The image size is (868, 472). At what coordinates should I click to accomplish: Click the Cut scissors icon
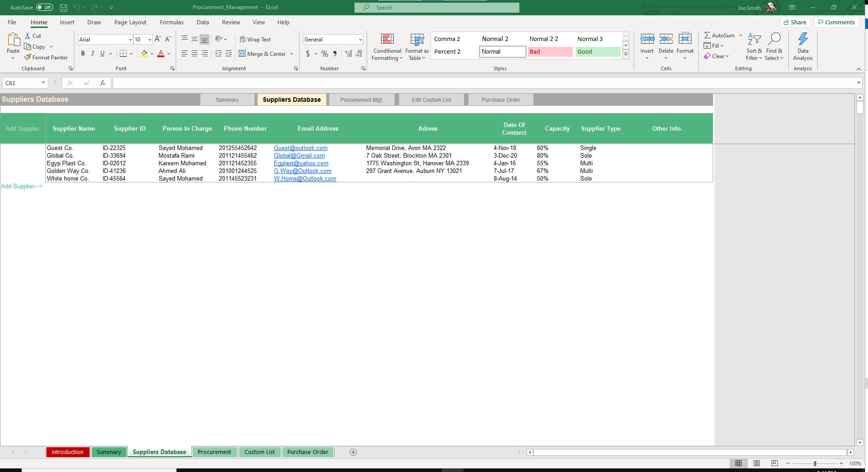click(x=27, y=36)
